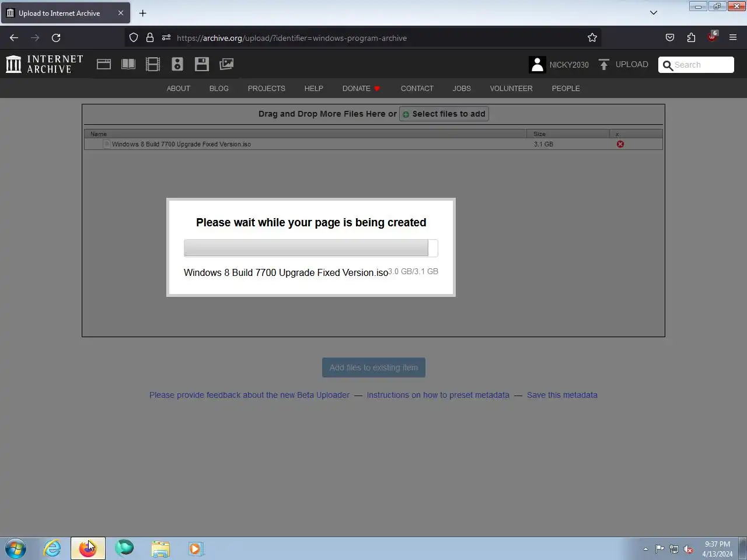Click the NICKY2030 user avatar icon
This screenshot has width=747, height=560.
coord(537,64)
